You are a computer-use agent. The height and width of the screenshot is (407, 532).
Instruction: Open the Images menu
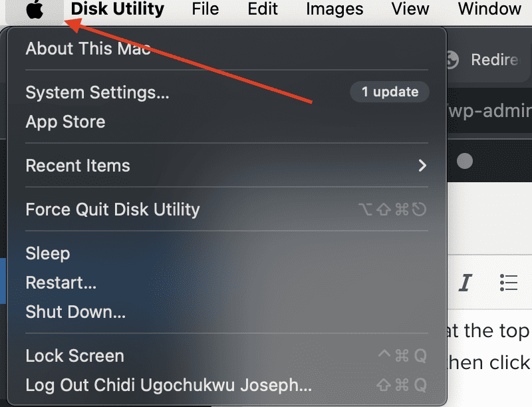point(334,9)
